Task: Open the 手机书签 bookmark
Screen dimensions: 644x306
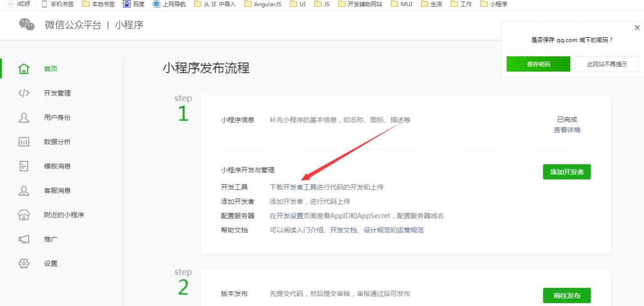Action: [57, 4]
